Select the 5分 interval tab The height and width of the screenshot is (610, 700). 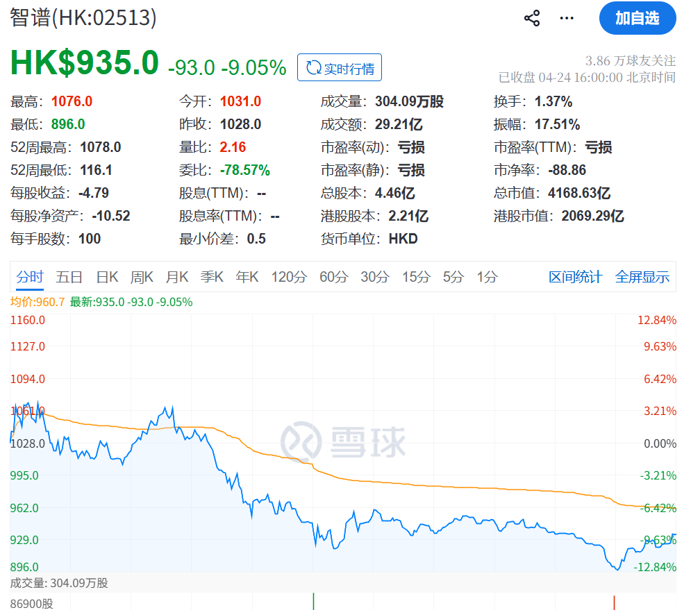pyautogui.click(x=453, y=278)
